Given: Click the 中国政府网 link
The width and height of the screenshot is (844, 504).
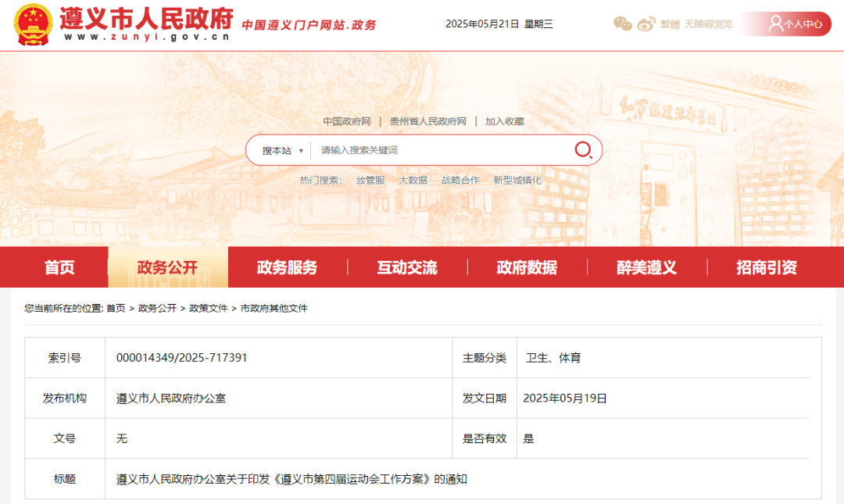Looking at the screenshot, I should [347, 121].
